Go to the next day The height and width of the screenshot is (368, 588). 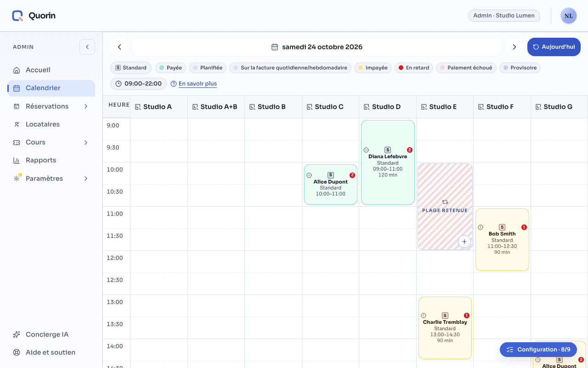[x=514, y=47]
